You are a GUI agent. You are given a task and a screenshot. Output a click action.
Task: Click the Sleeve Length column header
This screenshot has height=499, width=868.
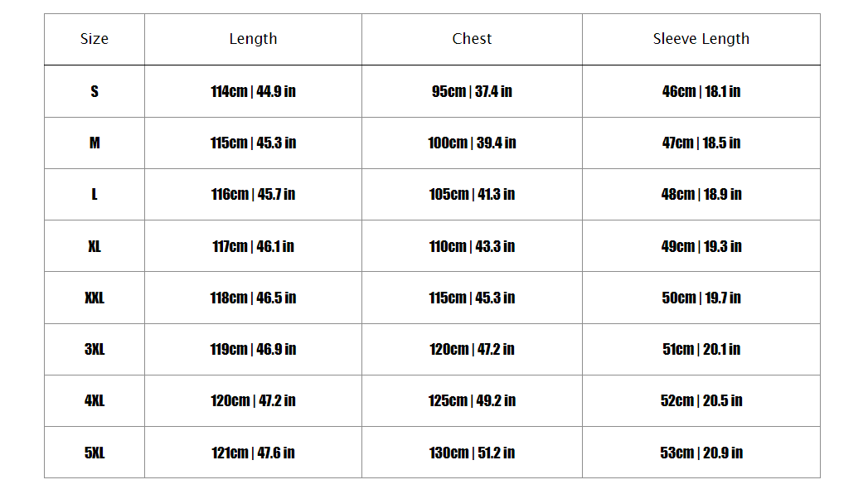point(701,39)
